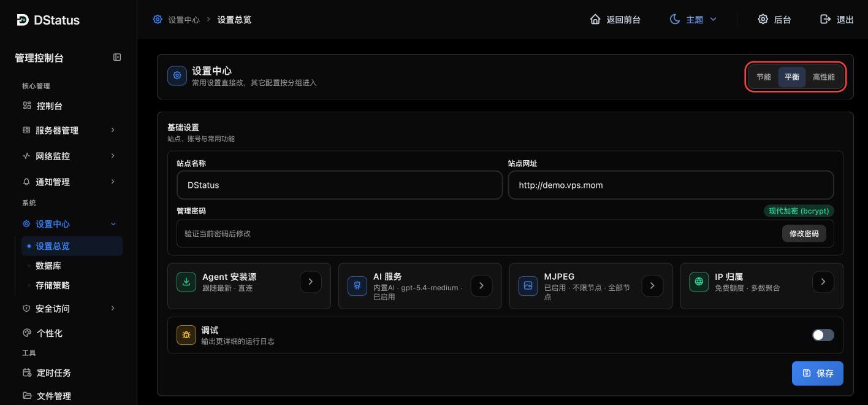Click the 控制台 dashboard grid icon

click(27, 106)
